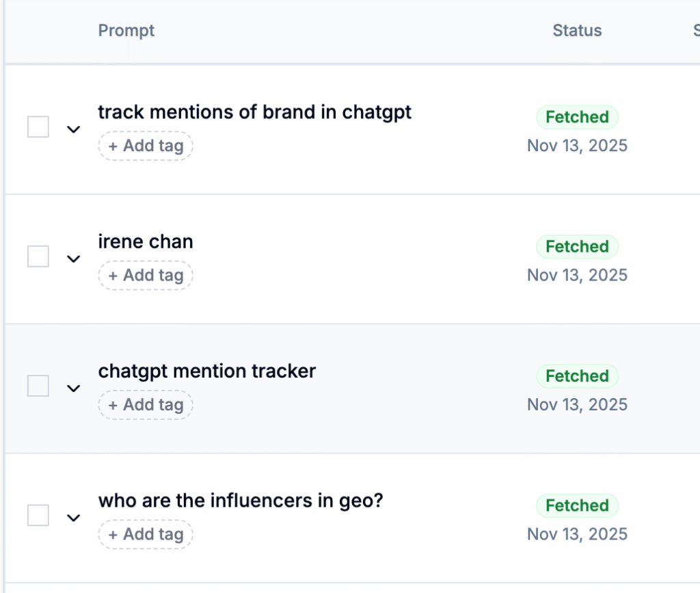Open the 'chatgpt mention tracker' row chevron

click(73, 388)
